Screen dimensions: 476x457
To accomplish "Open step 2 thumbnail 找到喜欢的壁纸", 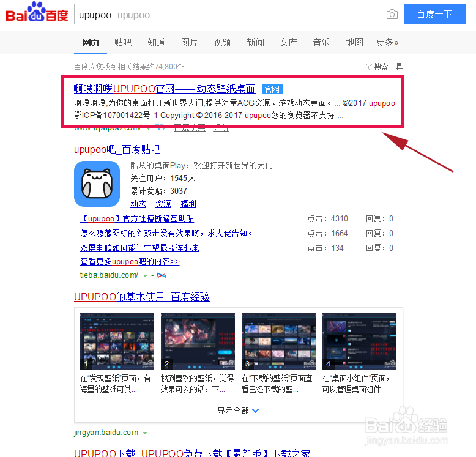I will pyautogui.click(x=198, y=341).
